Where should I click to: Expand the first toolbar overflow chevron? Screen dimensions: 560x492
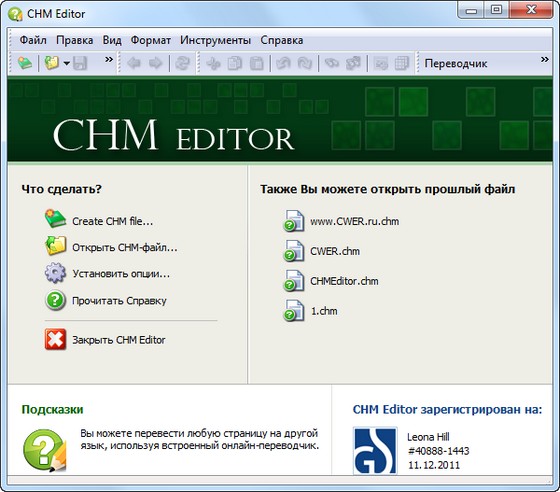click(109, 59)
